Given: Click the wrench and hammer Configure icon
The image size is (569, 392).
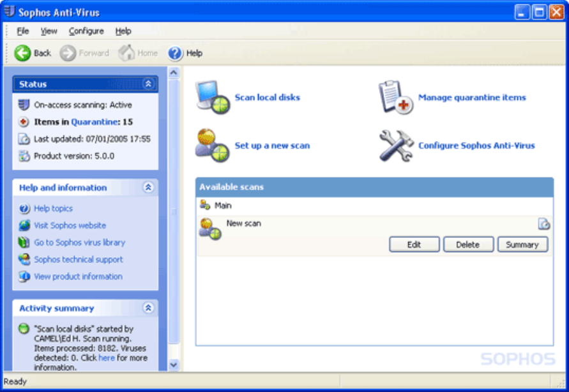Looking at the screenshot, I should [397, 146].
